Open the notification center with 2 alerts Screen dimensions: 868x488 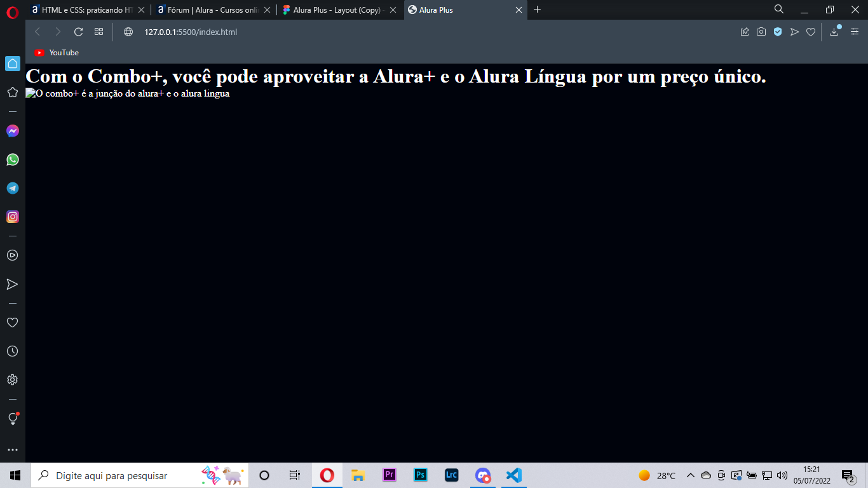(849, 476)
